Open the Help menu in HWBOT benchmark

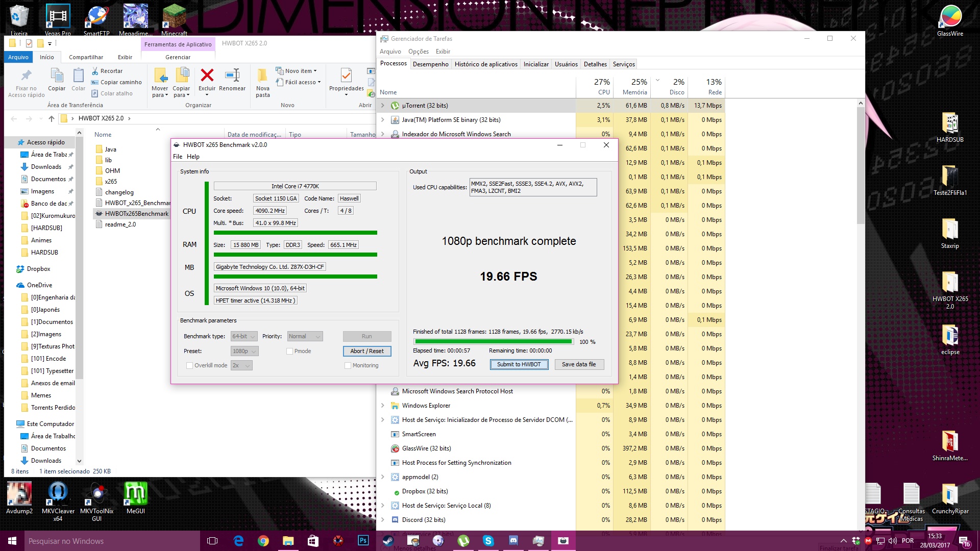click(193, 157)
